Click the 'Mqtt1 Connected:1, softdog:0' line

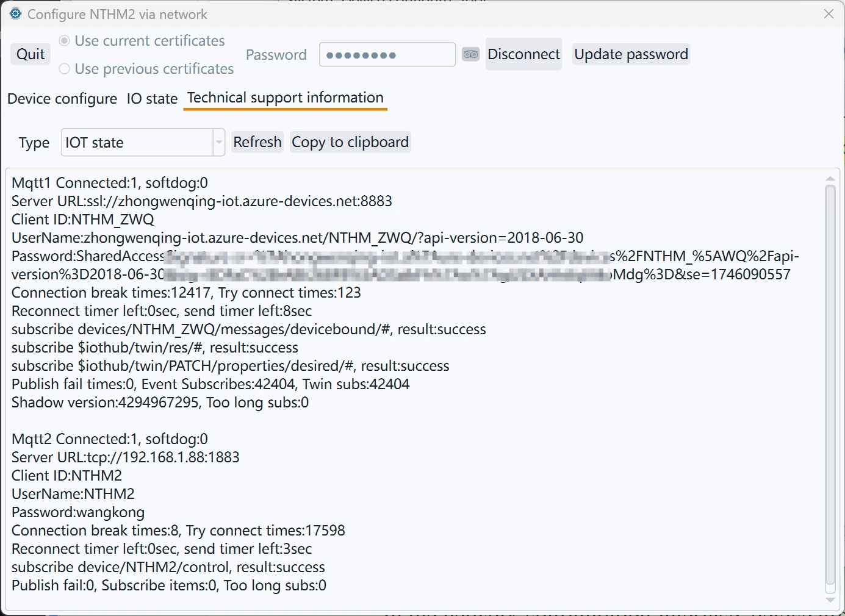coord(110,183)
